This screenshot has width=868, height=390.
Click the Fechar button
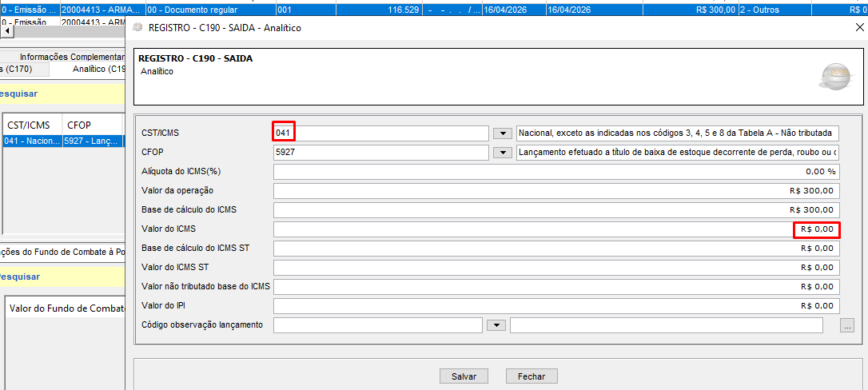click(532, 376)
